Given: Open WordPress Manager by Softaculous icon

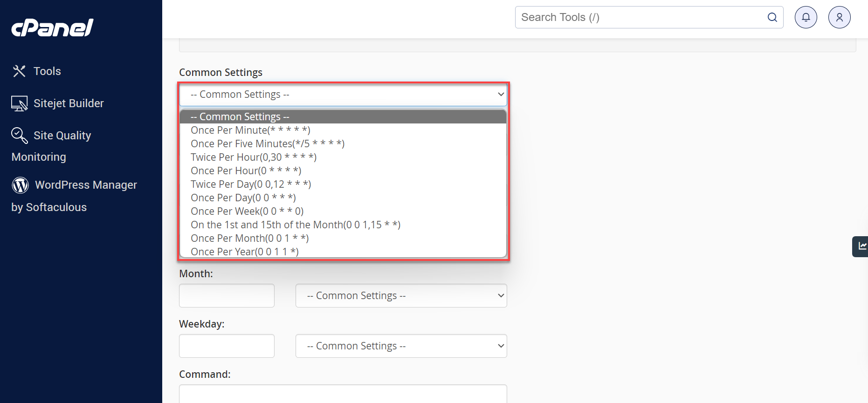Looking at the screenshot, I should (x=20, y=185).
